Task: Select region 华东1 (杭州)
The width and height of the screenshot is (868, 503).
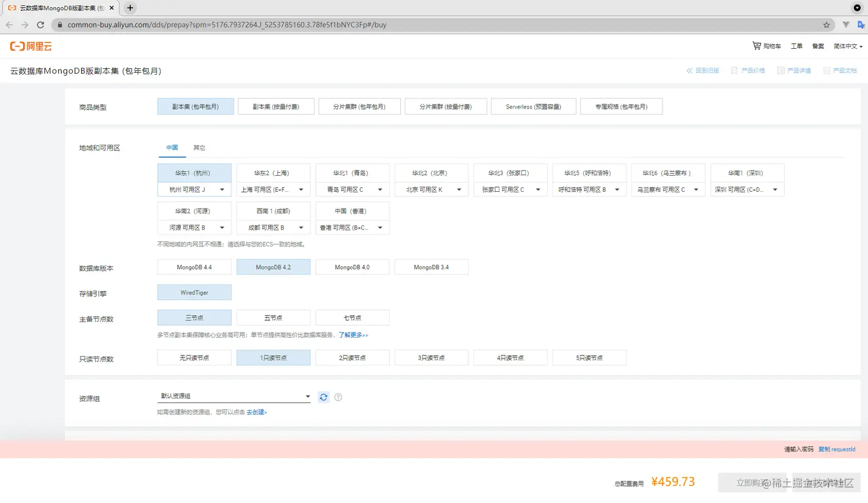Action: [x=195, y=173]
